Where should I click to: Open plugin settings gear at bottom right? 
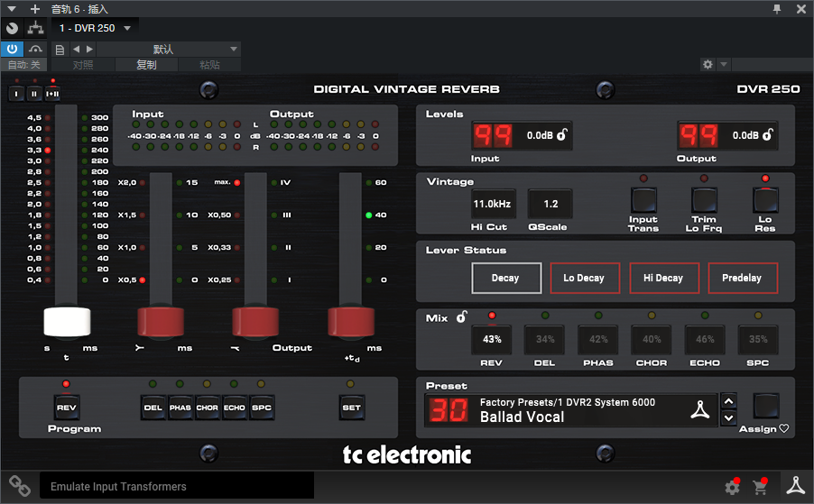[x=732, y=487]
